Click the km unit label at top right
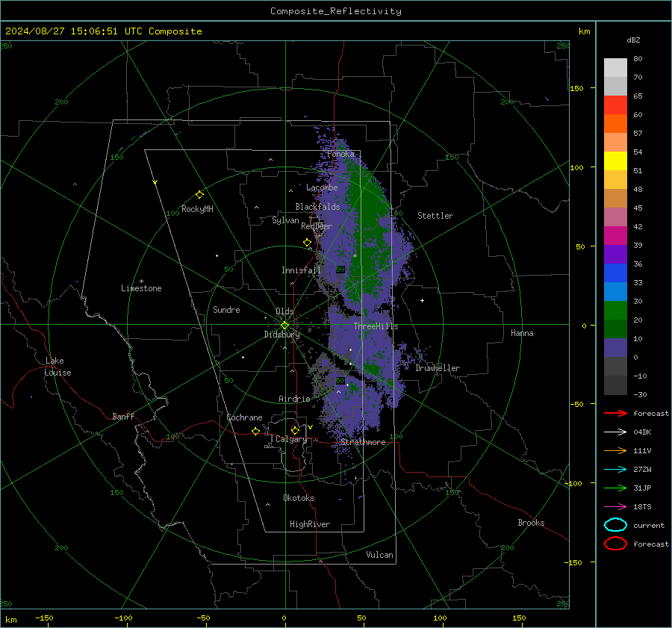672x628 pixels. pos(584,31)
